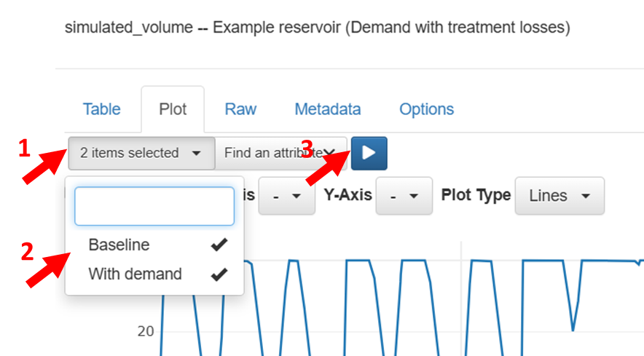The height and width of the screenshot is (356, 644).
Task: Choose the With demand scenario entry
Action: [135, 274]
